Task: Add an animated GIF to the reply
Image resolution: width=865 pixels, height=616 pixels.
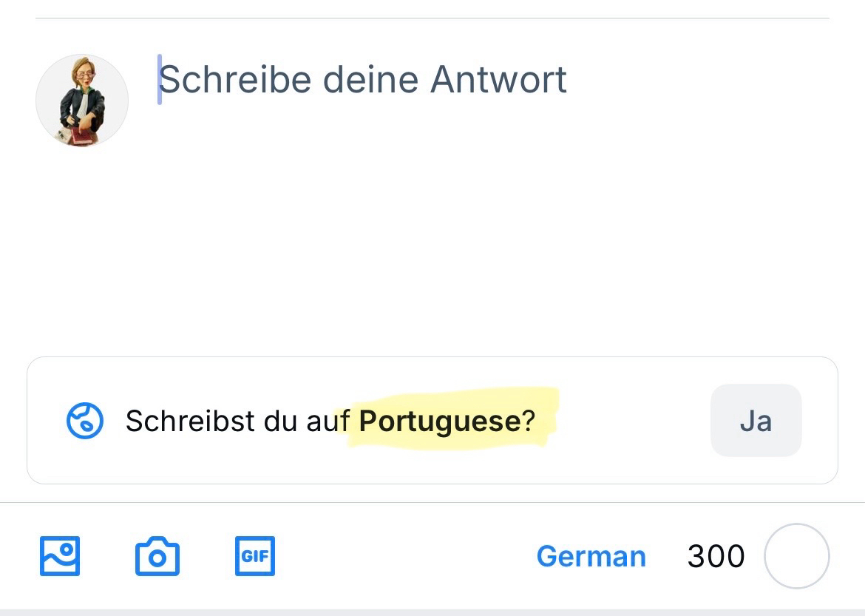Action: coord(254,556)
